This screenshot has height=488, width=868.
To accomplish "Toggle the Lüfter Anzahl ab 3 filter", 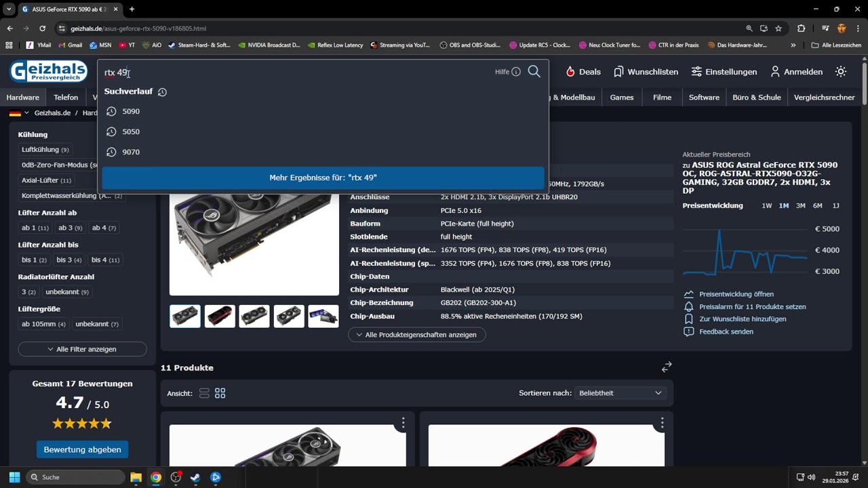I will pos(70,228).
